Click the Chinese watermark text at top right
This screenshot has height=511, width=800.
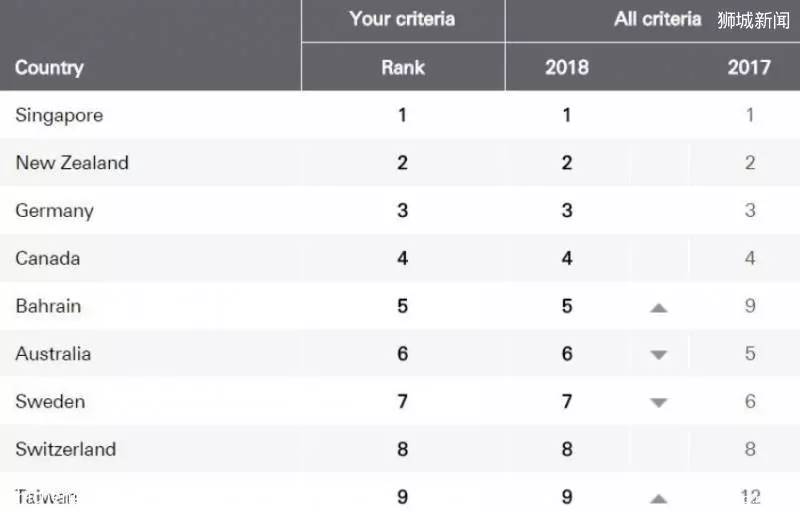point(754,20)
